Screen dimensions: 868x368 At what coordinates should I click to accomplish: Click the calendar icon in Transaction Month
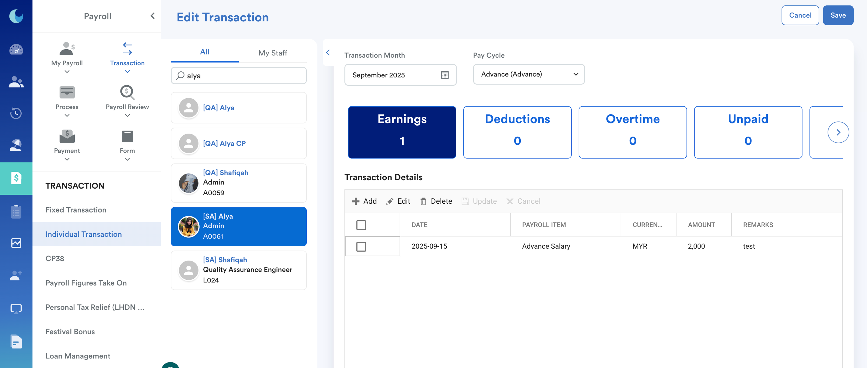tap(444, 75)
